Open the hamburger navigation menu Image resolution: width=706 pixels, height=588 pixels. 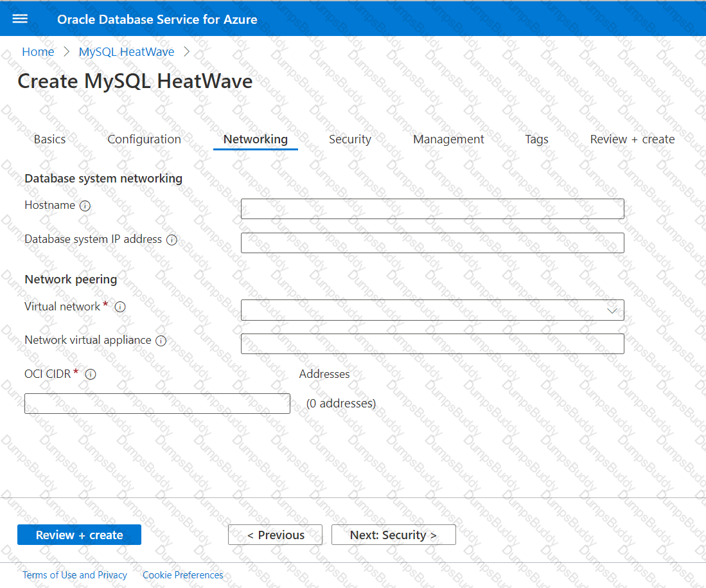(20, 19)
